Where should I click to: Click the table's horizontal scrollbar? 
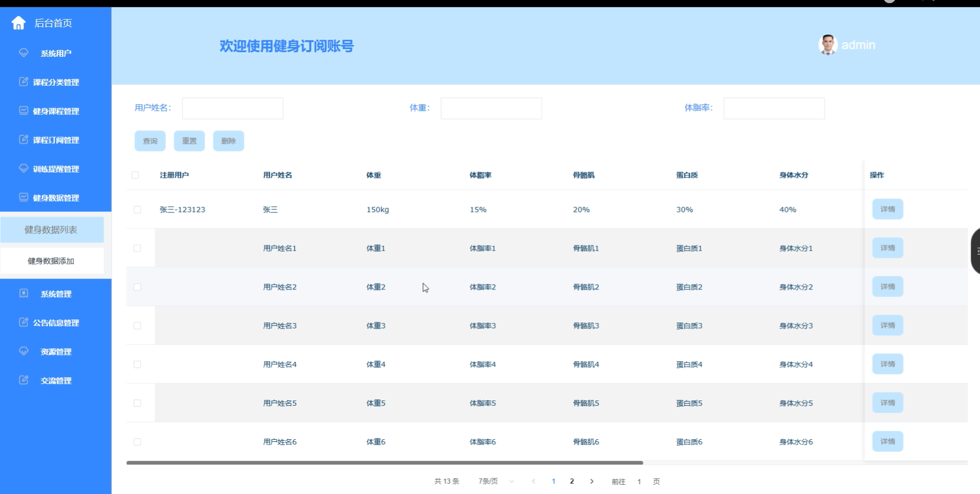385,462
